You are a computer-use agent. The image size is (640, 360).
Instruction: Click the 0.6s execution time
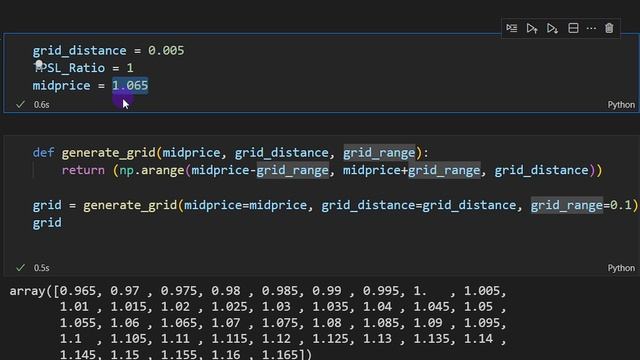pos(42,105)
